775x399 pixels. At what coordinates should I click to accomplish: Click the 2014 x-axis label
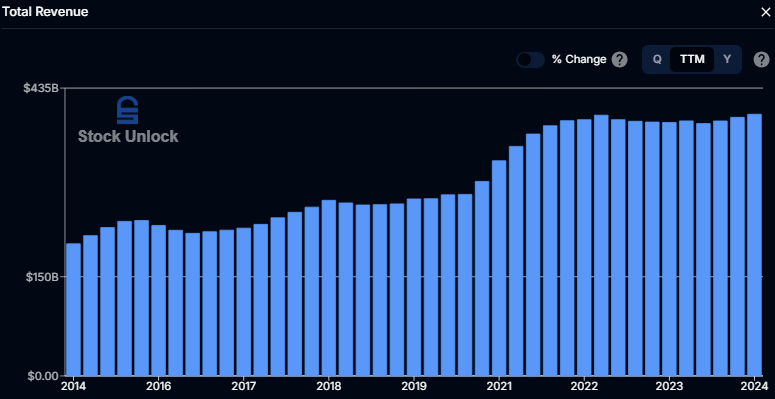[73, 386]
